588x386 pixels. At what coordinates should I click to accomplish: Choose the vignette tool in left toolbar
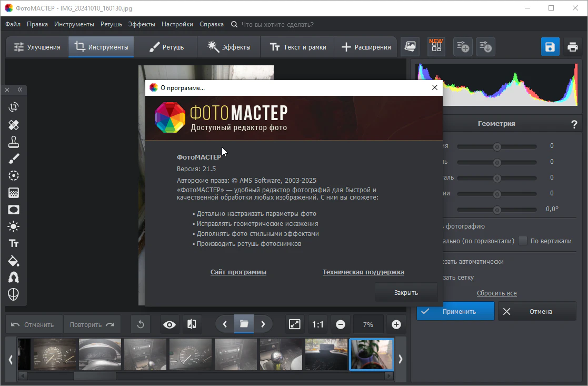[14, 210]
